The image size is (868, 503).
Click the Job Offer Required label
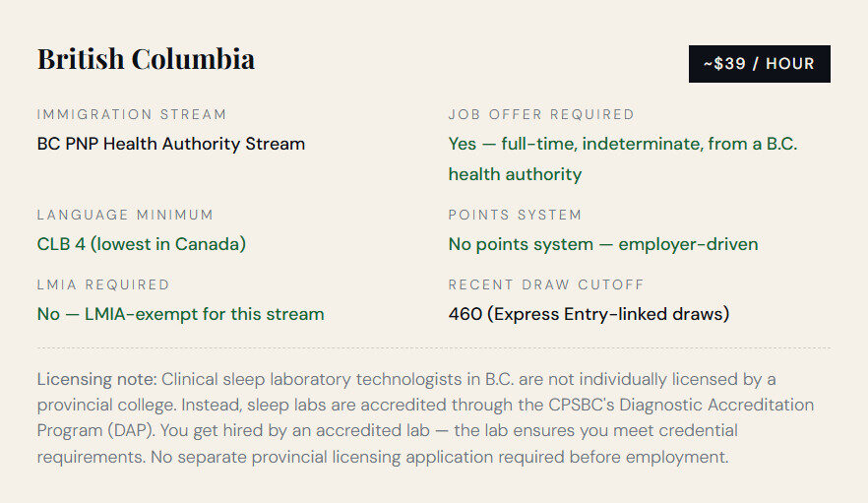[541, 114]
